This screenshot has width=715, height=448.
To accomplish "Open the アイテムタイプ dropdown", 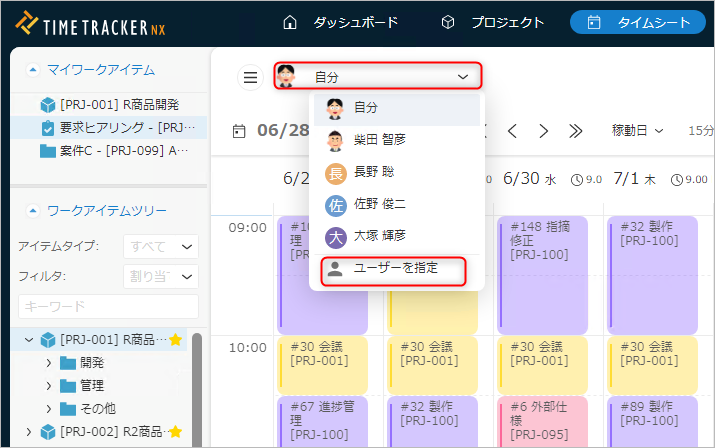I will 160,247.
